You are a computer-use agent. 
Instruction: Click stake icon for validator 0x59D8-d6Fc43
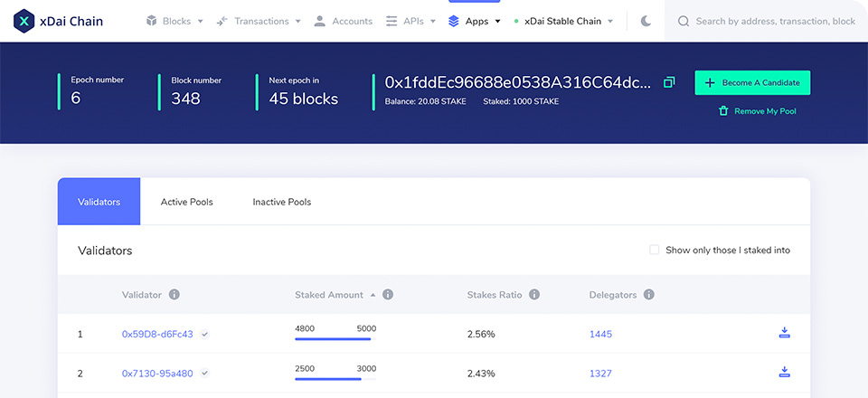(x=784, y=333)
